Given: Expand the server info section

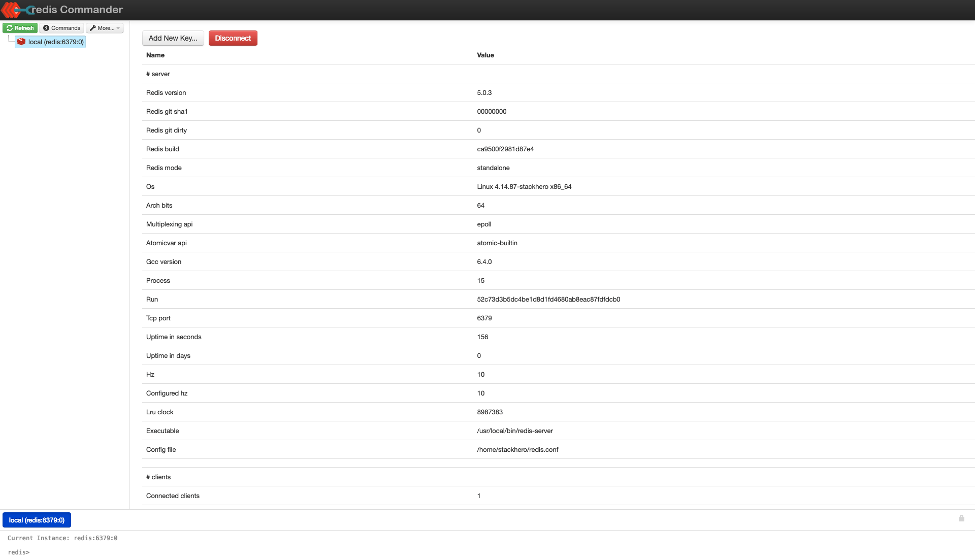Looking at the screenshot, I should 158,74.
